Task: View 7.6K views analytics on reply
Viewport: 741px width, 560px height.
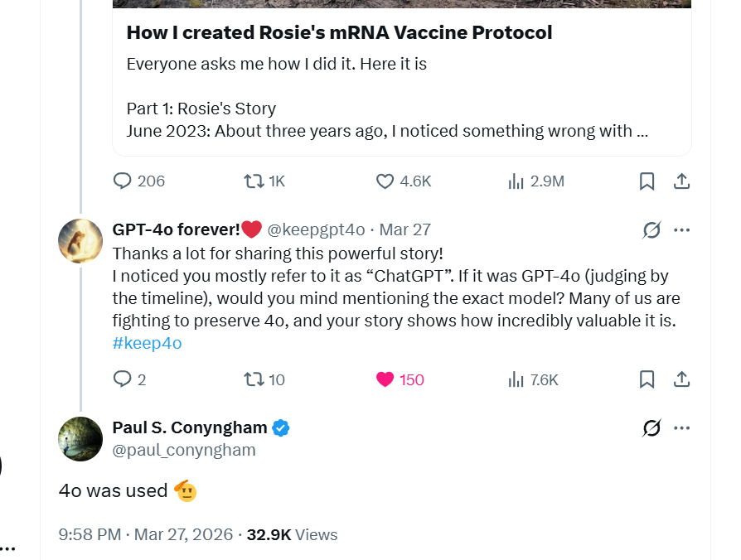Action: pyautogui.click(x=516, y=379)
